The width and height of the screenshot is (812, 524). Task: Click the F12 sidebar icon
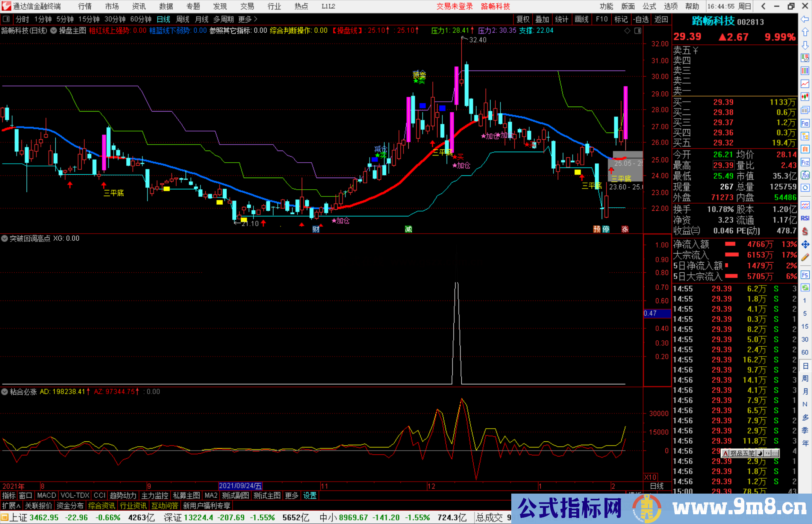pos(805,162)
